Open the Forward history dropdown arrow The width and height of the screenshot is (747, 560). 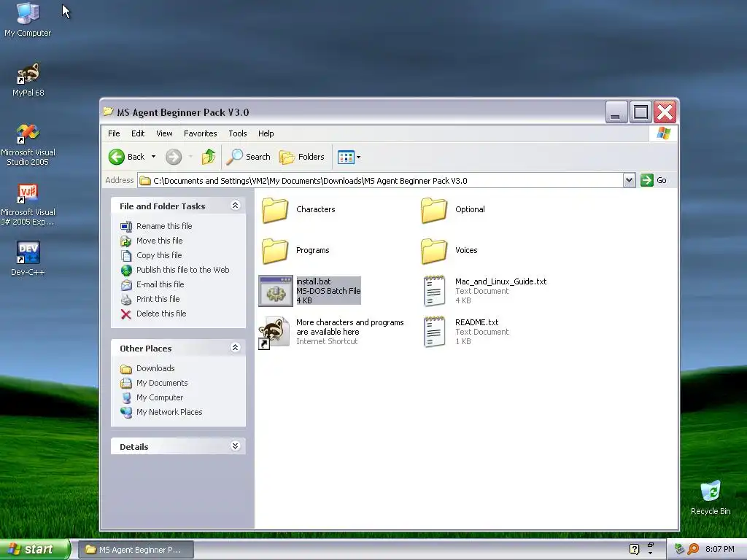point(190,157)
